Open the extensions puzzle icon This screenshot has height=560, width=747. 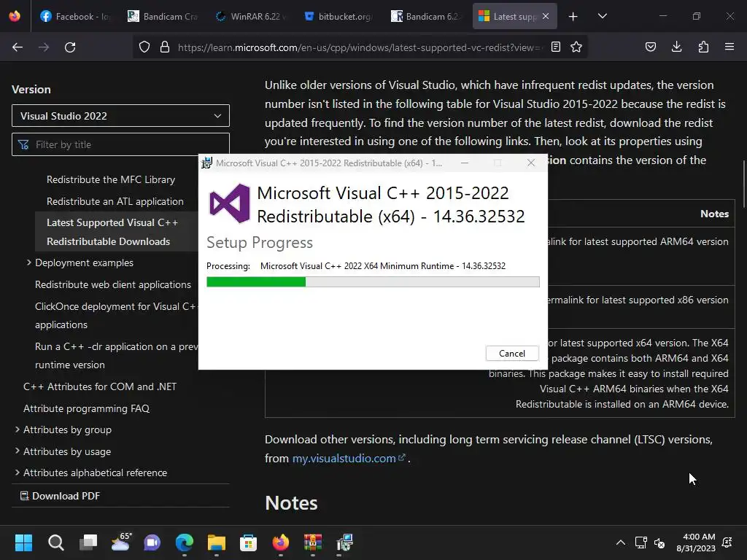[703, 47]
